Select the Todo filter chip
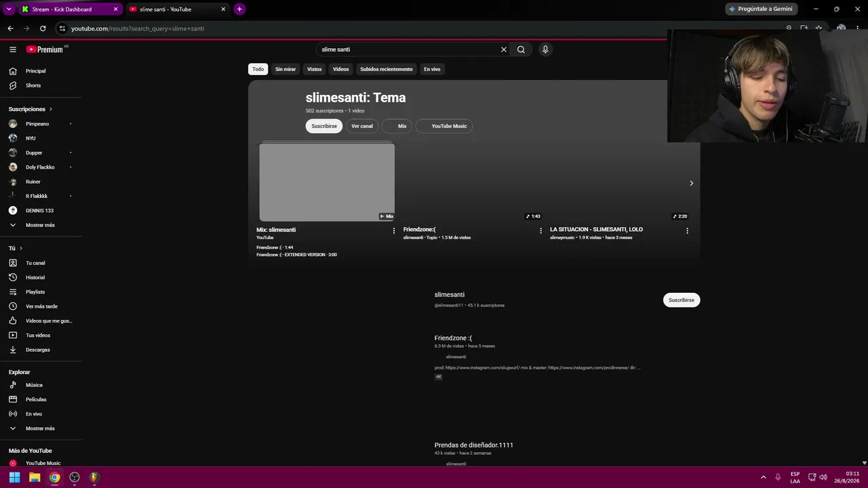The image size is (868, 488). click(258, 69)
